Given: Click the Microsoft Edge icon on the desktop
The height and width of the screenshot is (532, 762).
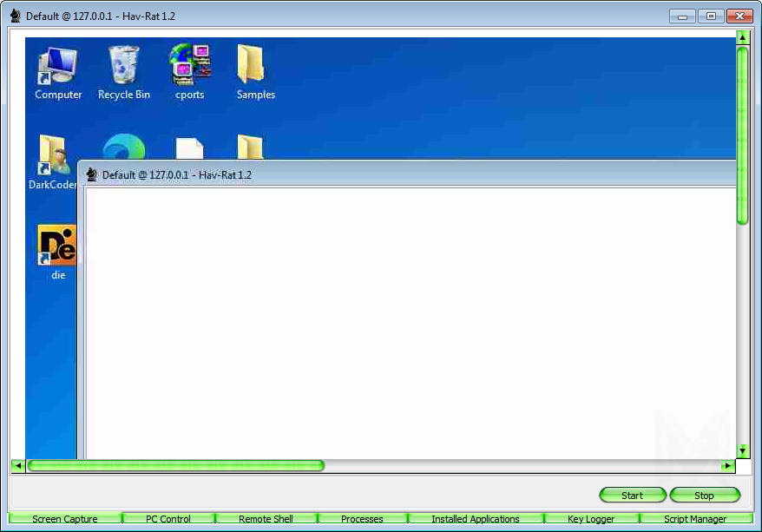Looking at the screenshot, I should point(123,148).
